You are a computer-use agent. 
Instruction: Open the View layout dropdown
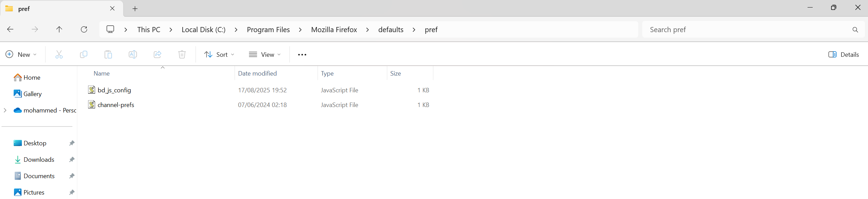coord(265,54)
